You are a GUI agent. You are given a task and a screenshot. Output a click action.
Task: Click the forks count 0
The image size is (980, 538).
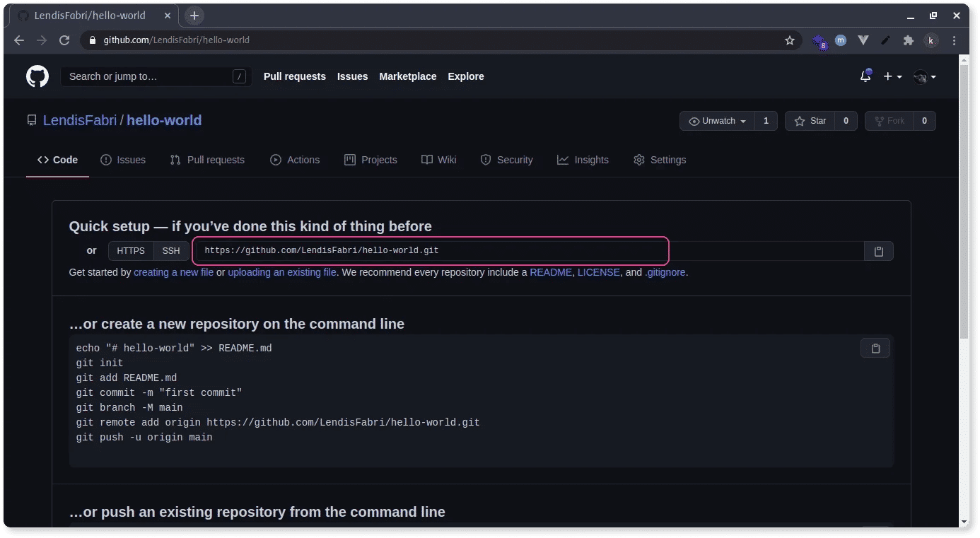pos(924,121)
